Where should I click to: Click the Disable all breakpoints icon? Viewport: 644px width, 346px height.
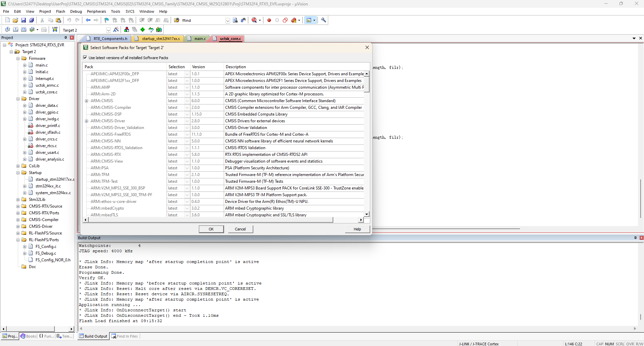(x=285, y=20)
